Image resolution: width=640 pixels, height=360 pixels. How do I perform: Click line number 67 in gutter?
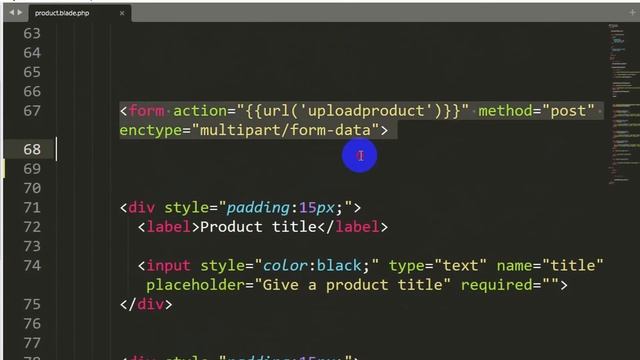[x=32, y=111]
